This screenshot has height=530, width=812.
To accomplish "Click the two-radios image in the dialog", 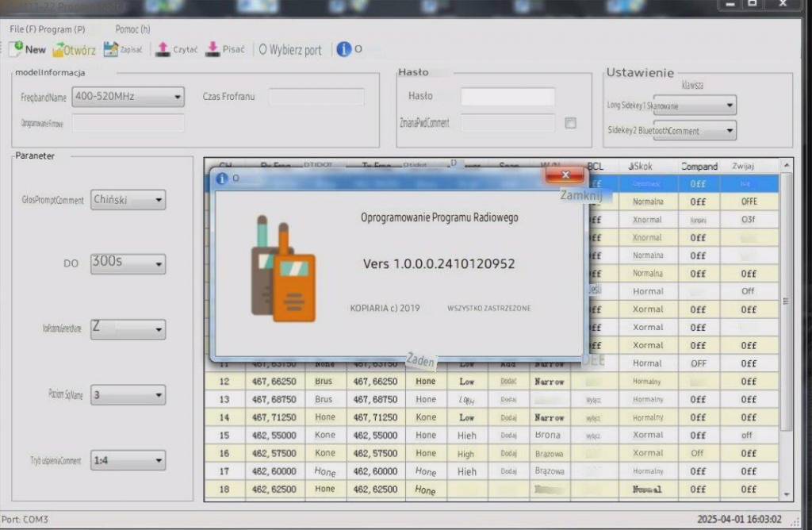I will pyautogui.click(x=283, y=269).
